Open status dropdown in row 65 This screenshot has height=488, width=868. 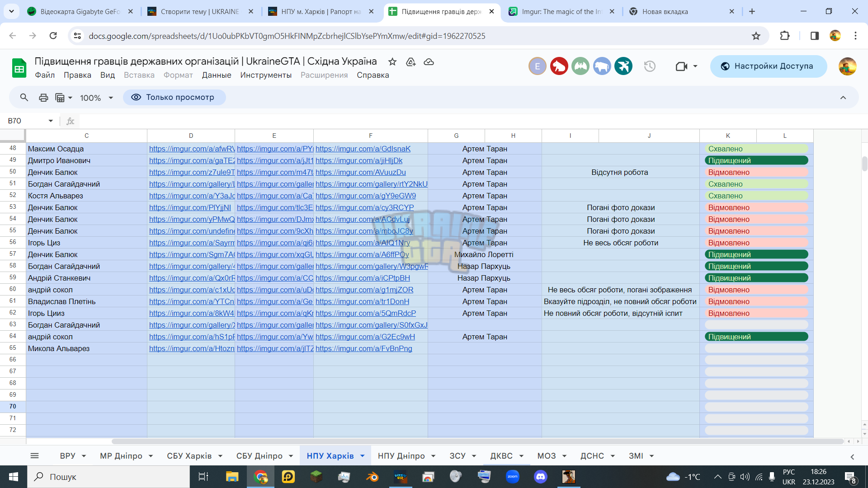click(756, 348)
